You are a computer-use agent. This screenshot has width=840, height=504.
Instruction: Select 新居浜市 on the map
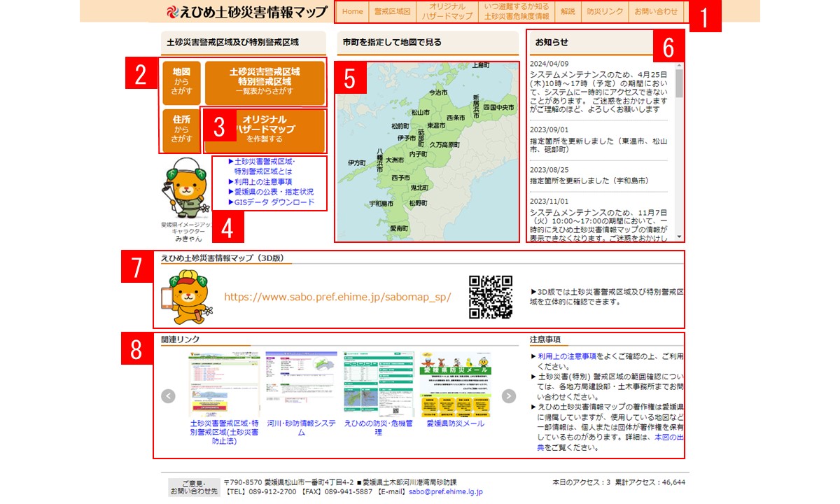[x=476, y=106]
